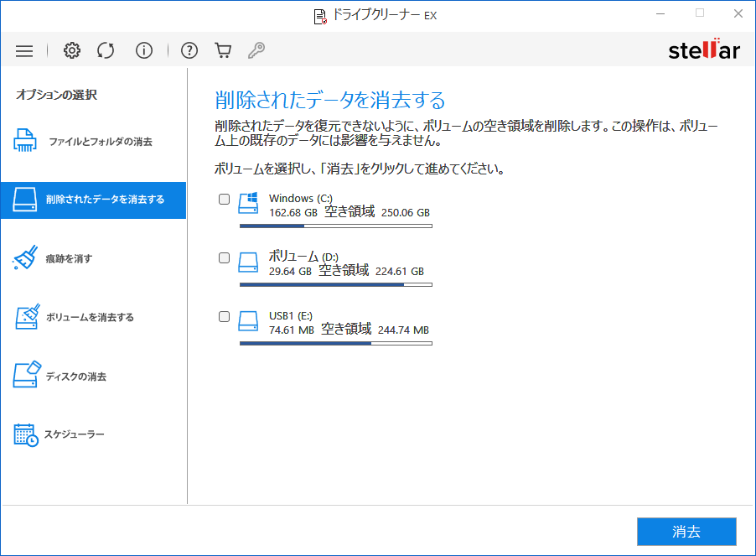Open the help question mark icon
The image size is (756, 556).
(189, 50)
